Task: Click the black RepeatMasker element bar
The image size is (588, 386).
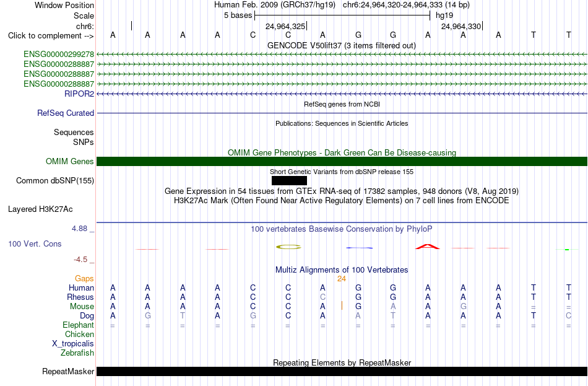Action: pyautogui.click(x=342, y=371)
